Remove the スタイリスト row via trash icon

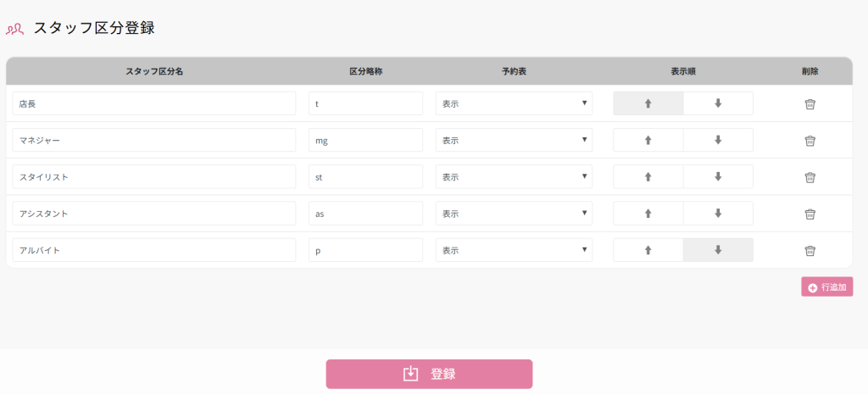810,177
